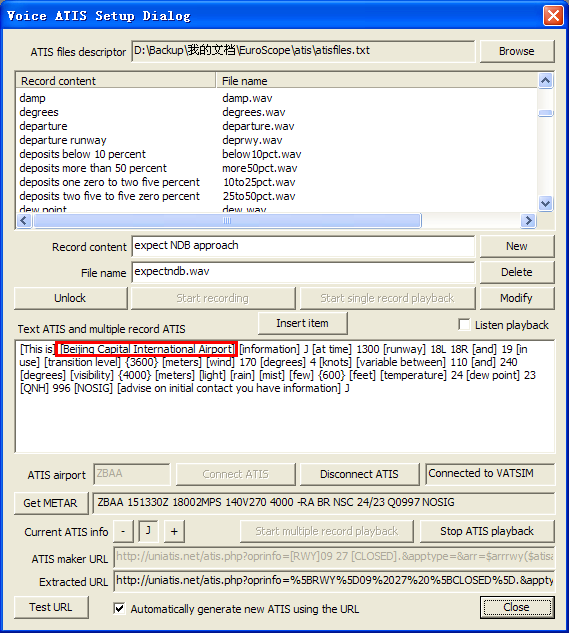Screen dimensions: 569x633
Task: Click the horizontal scroll right arrow
Action: pos(528,220)
